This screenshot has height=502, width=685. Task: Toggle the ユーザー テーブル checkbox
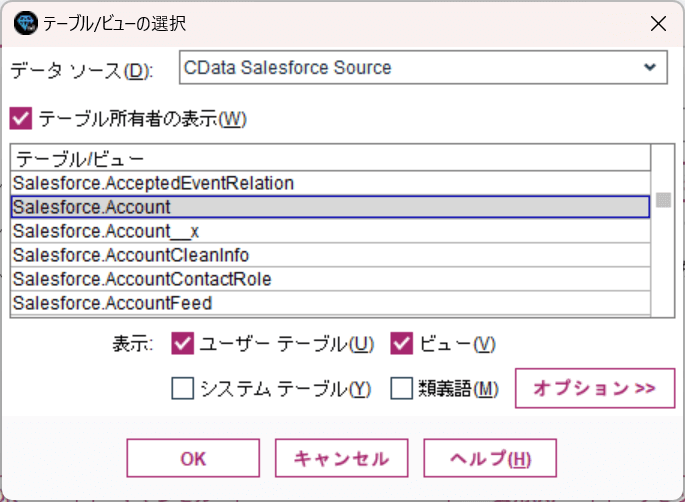tap(182, 344)
